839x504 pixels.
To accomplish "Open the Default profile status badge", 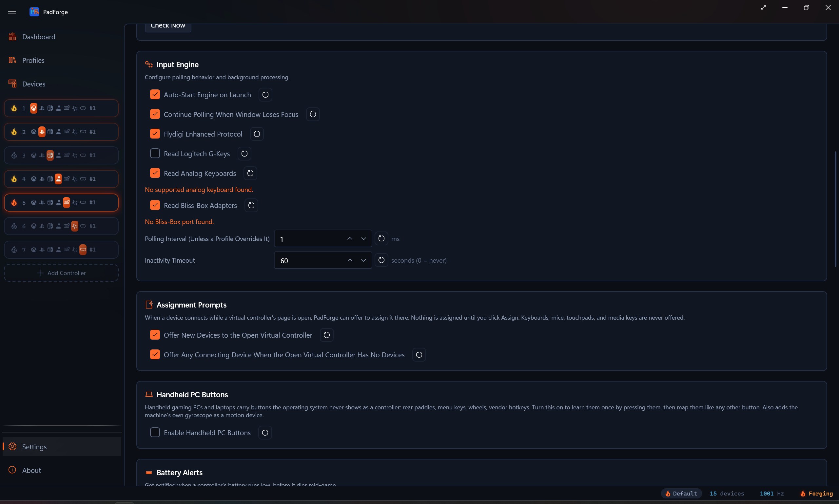I will pos(681,494).
